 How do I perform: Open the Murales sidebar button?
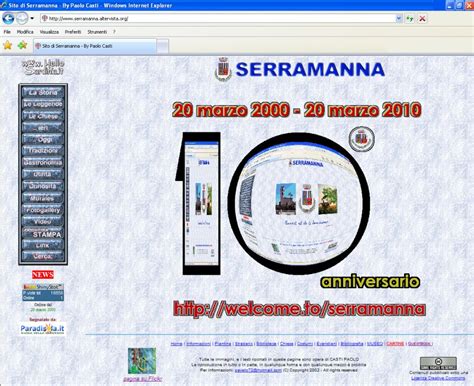pyautogui.click(x=43, y=198)
